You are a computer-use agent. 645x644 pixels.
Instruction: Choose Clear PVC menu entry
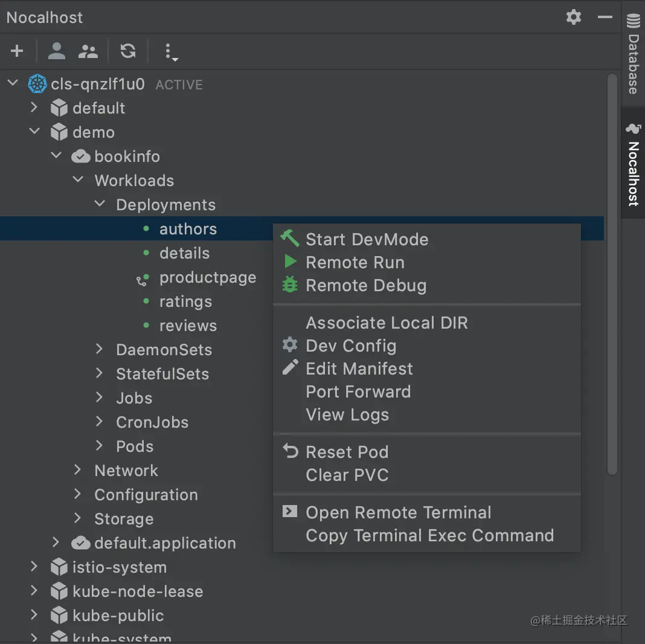pyautogui.click(x=426, y=475)
